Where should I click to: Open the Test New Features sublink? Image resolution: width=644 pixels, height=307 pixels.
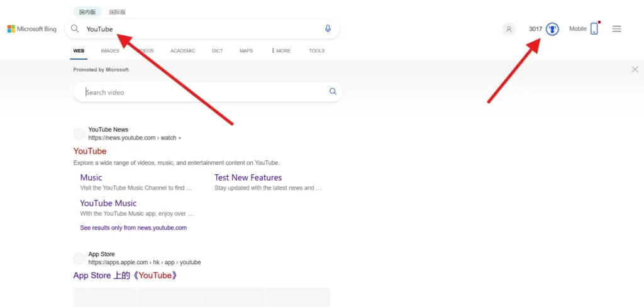248,177
